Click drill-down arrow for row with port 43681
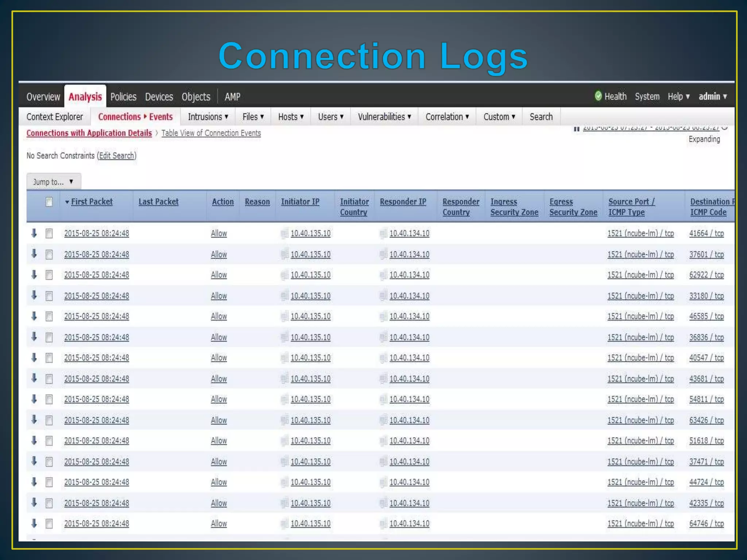Viewport: 747px width, 560px height. [34, 378]
